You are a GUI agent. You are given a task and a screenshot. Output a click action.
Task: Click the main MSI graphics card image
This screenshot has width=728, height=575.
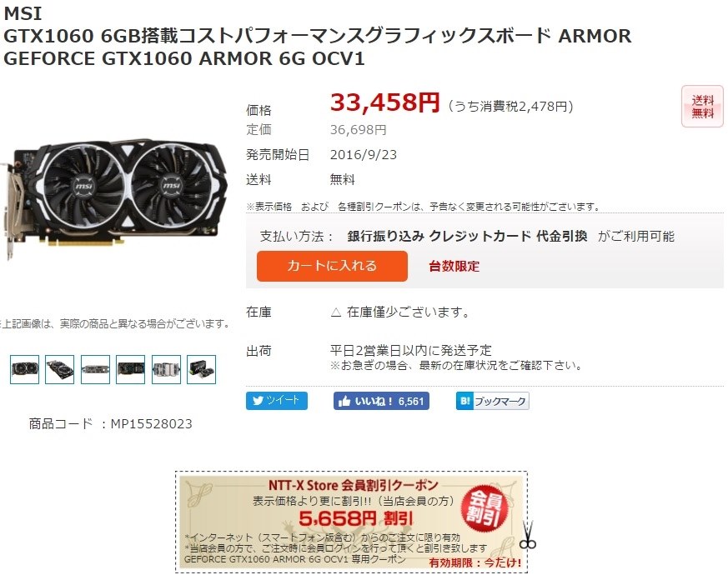[x=114, y=197]
